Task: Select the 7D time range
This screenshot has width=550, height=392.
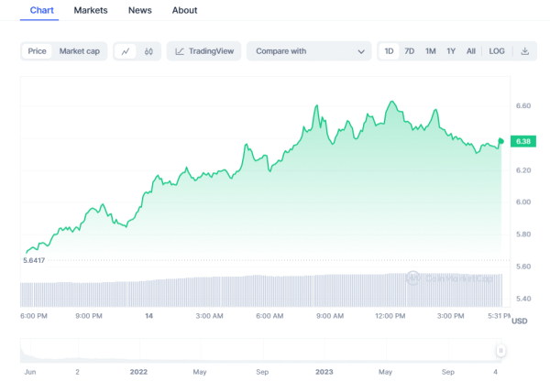Action: click(410, 51)
